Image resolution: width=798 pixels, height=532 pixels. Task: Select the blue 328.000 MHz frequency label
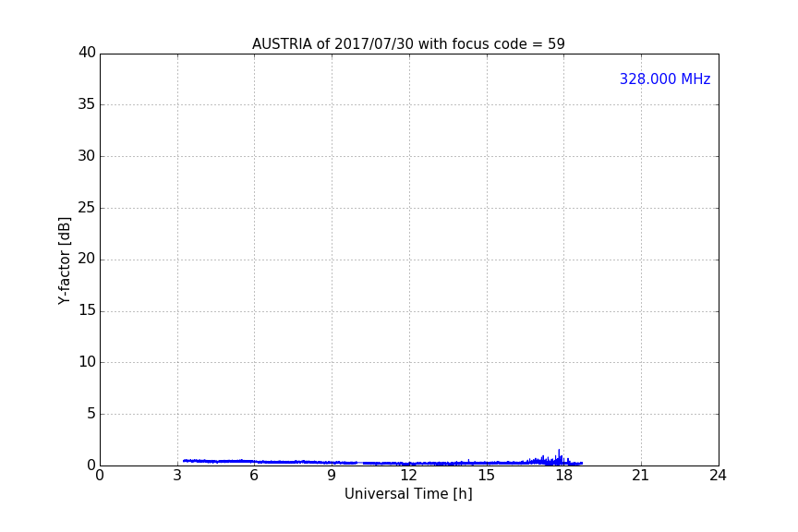pos(665,79)
